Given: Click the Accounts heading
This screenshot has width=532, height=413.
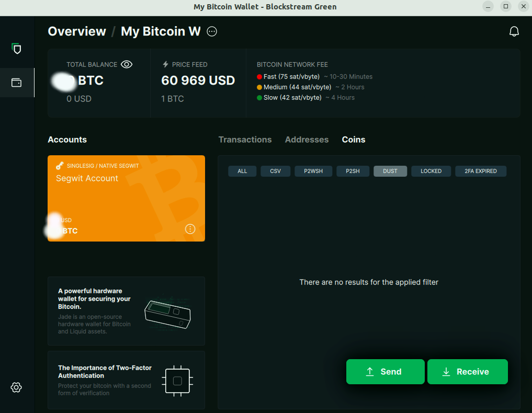Looking at the screenshot, I should tap(67, 140).
